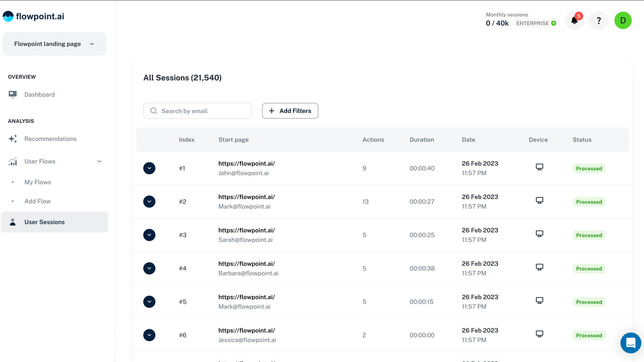Click the desktop device icon for session #5

[x=539, y=301]
